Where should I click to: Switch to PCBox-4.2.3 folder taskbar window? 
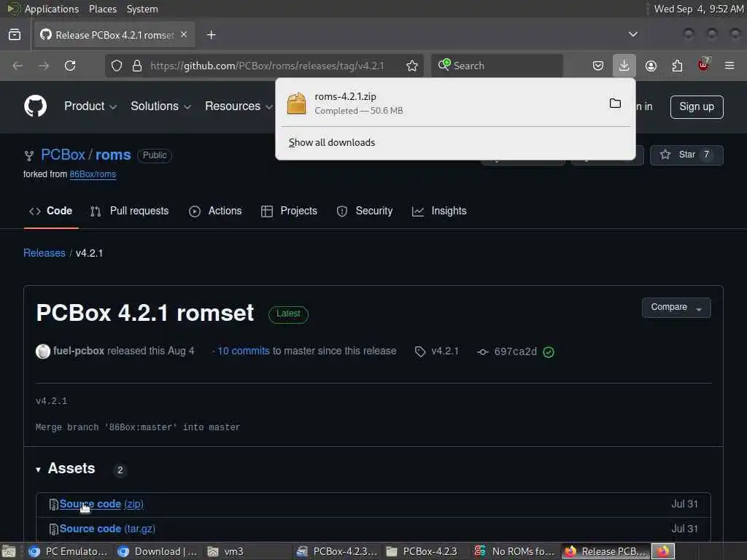point(424,551)
